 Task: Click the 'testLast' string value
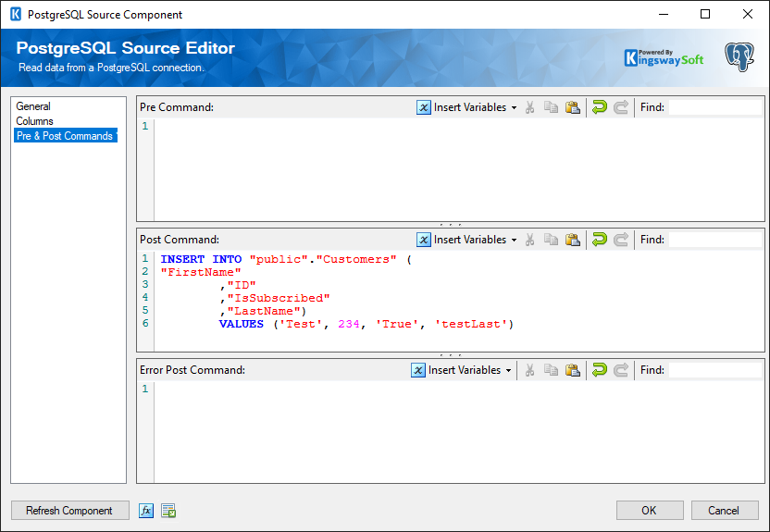pyautogui.click(x=470, y=324)
